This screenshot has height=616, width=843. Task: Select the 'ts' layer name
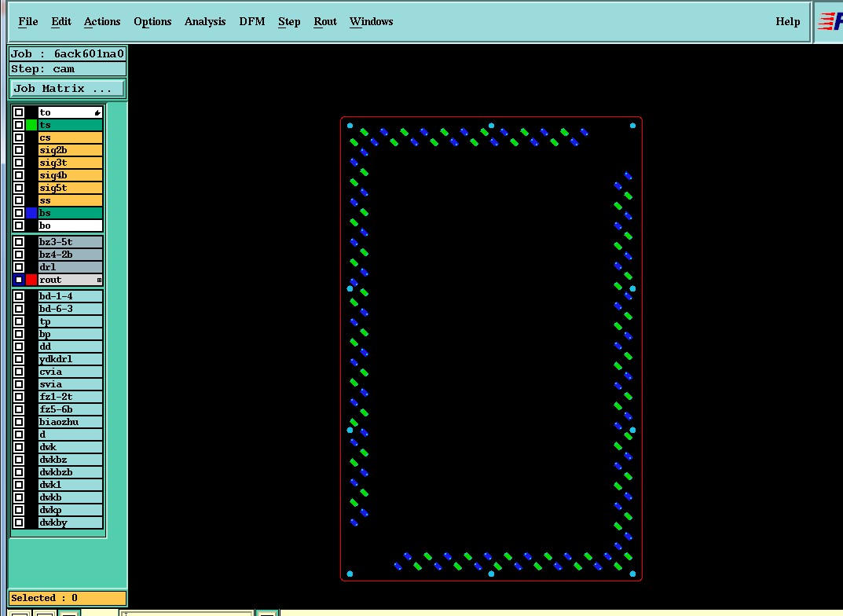(x=70, y=125)
